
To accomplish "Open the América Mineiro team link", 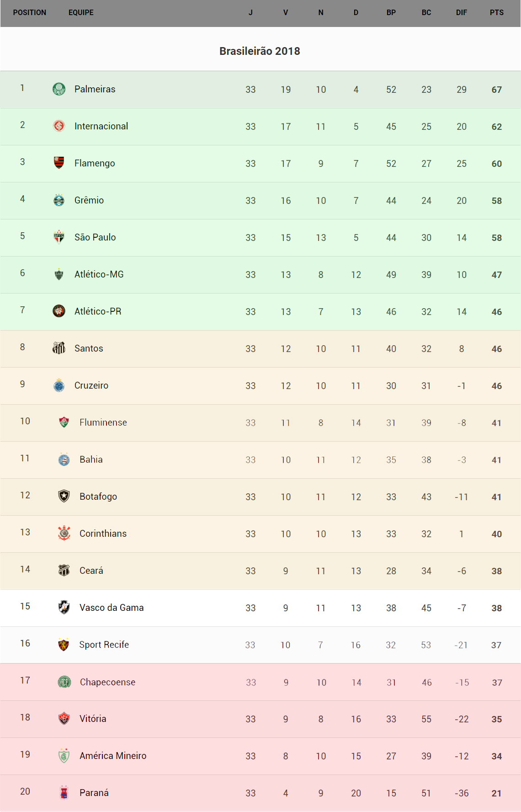I will 113,756.
